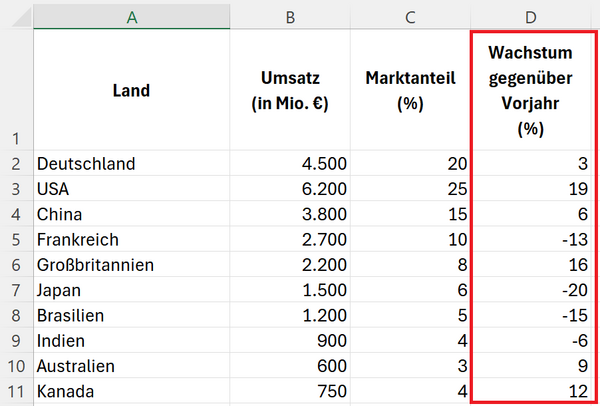
Task: Select row 11 header
Action: [x=15, y=391]
